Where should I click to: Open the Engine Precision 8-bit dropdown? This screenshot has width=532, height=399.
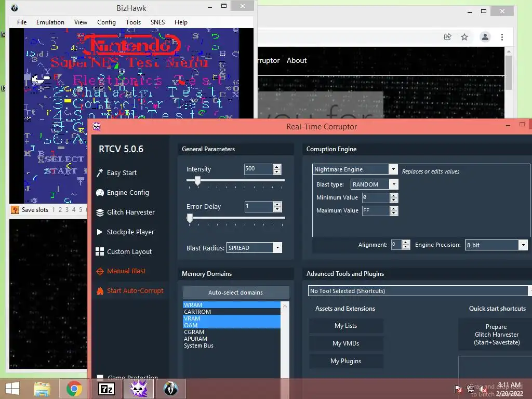[523, 245]
